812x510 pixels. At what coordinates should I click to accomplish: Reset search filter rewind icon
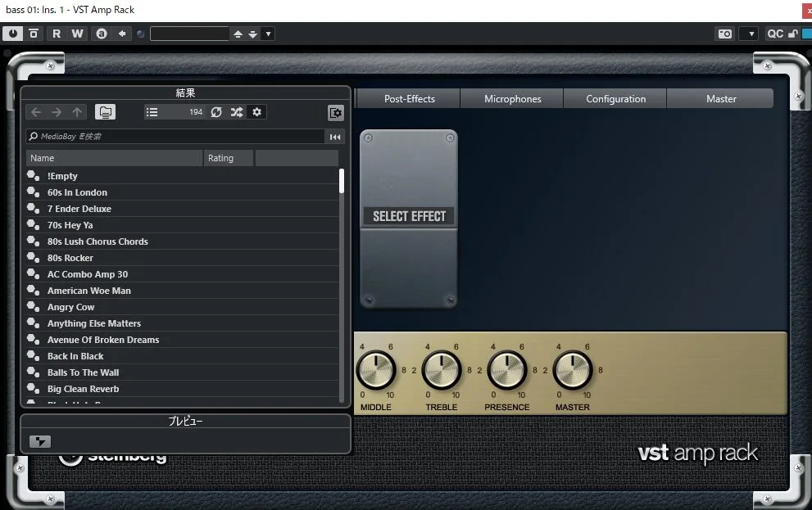335,137
